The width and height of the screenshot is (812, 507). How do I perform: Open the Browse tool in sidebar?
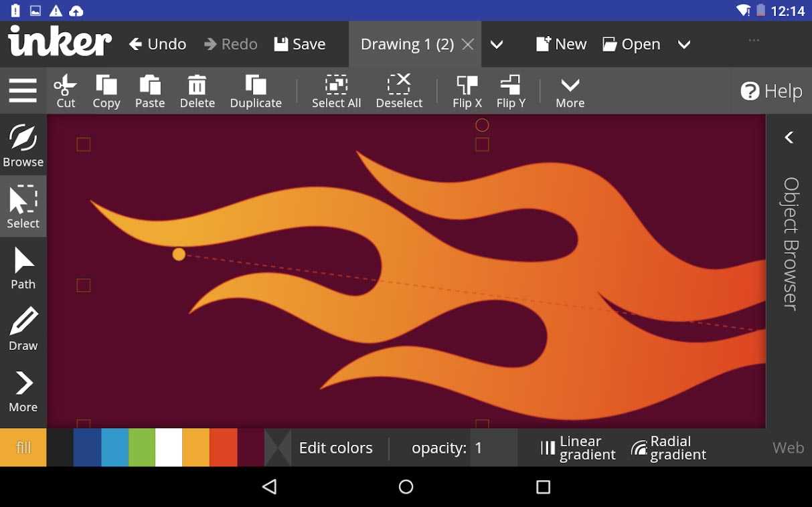(23, 145)
